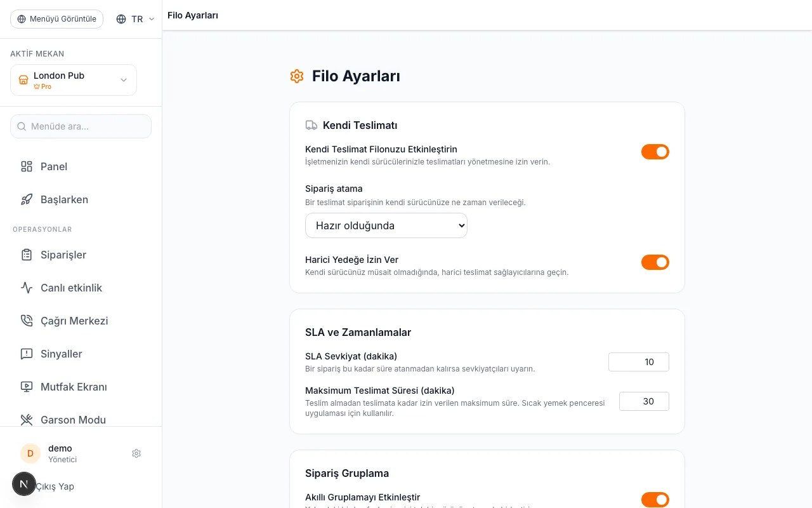Click the Mutfak Ekranı monitor icon
The width and height of the screenshot is (812, 508).
(27, 387)
